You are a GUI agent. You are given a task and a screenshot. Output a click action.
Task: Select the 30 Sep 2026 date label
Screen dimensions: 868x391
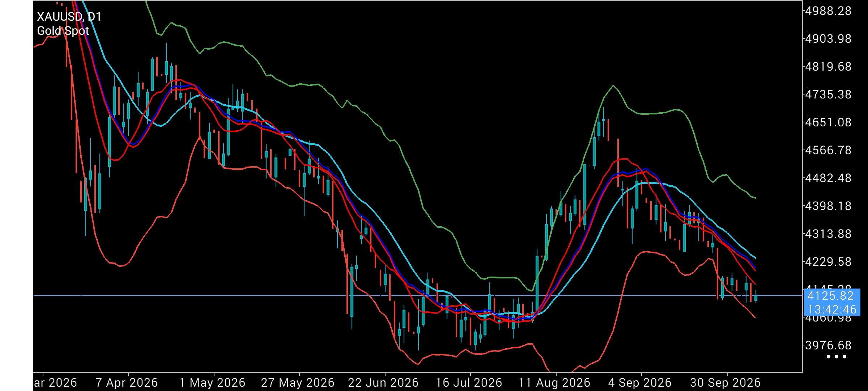725,383
